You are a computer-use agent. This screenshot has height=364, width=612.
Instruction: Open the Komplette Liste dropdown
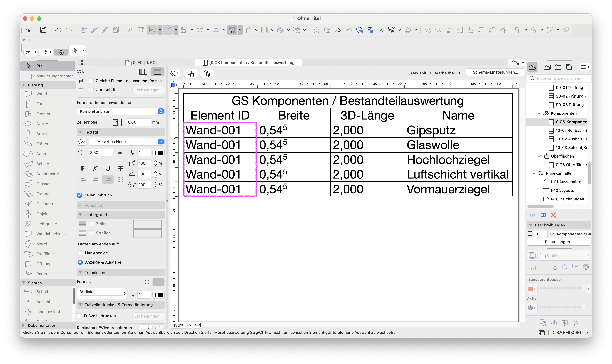pos(120,111)
